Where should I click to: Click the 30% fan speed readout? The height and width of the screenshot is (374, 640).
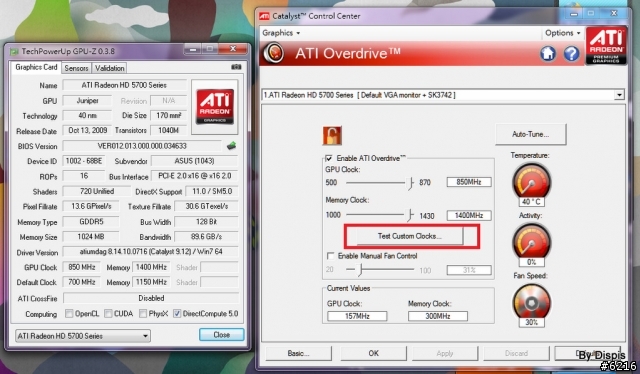point(531,323)
